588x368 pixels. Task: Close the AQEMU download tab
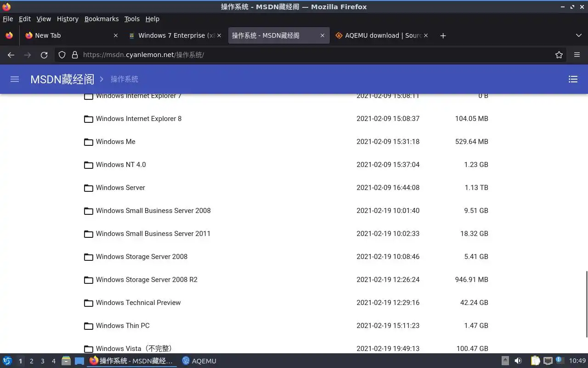pos(426,35)
